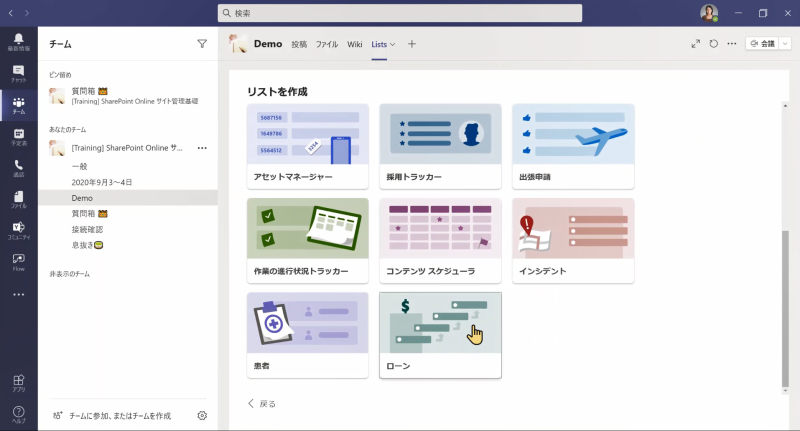800x431 pixels.
Task: Open the 2020年9月3~4日 channel
Action: [x=102, y=182]
